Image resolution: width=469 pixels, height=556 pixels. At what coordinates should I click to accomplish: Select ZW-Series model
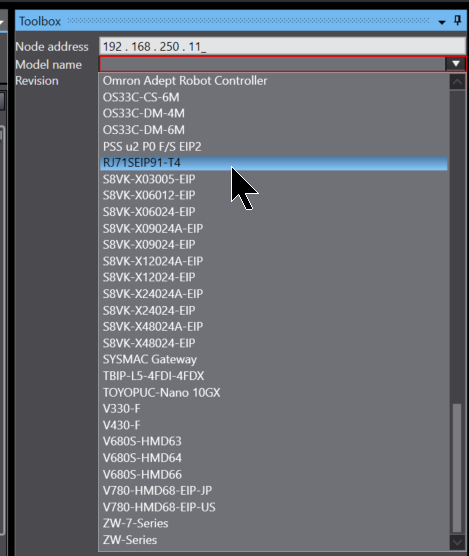274,540
